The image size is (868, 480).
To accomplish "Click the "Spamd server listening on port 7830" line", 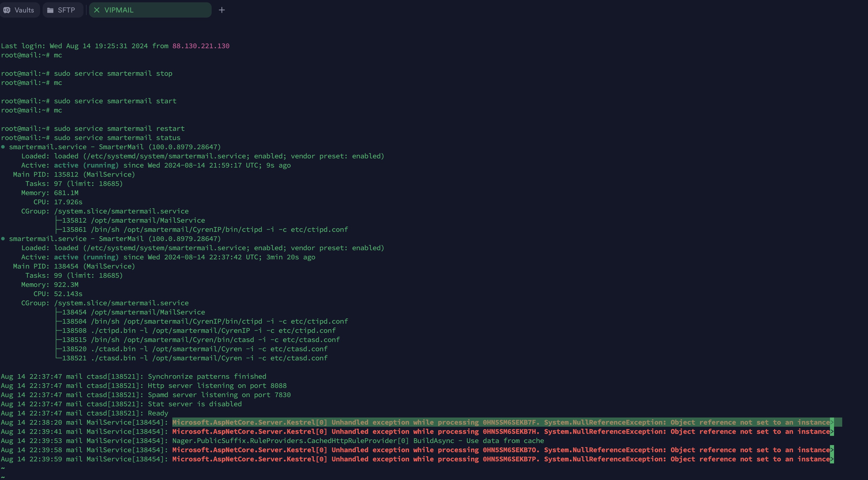I will click(219, 395).
